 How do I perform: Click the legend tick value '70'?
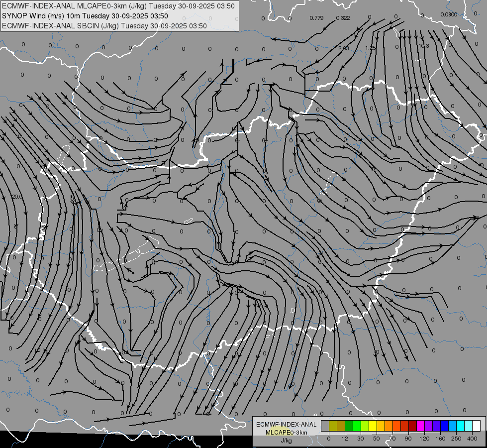pyautogui.click(x=392, y=439)
